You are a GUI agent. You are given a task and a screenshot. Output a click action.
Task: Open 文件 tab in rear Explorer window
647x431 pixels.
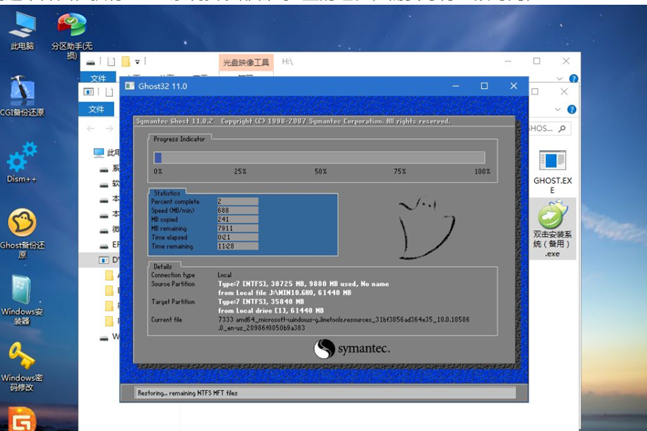pos(98,78)
